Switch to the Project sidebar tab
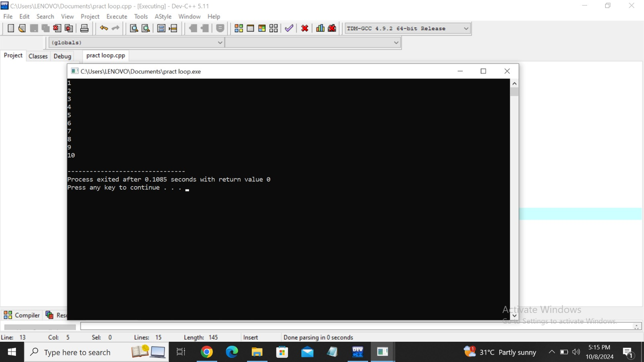Viewport: 644px width, 362px height. (x=13, y=55)
